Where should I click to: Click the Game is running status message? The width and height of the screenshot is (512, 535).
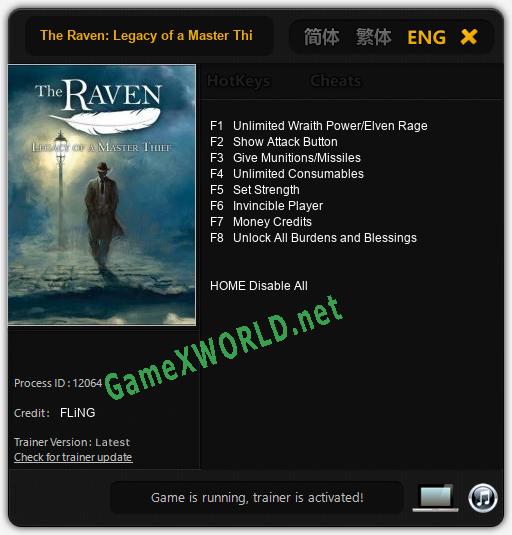click(x=257, y=498)
